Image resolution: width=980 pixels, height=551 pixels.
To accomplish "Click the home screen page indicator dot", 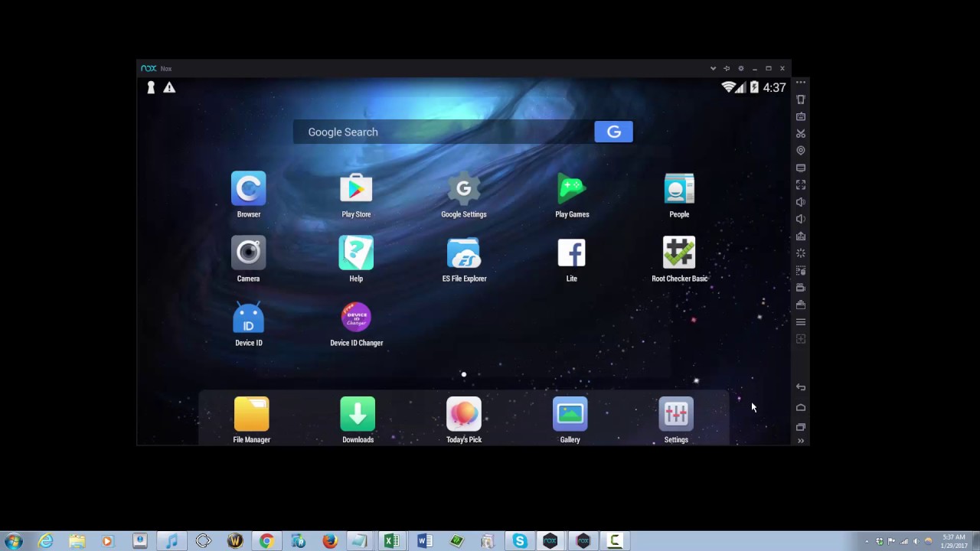I will coord(463,375).
